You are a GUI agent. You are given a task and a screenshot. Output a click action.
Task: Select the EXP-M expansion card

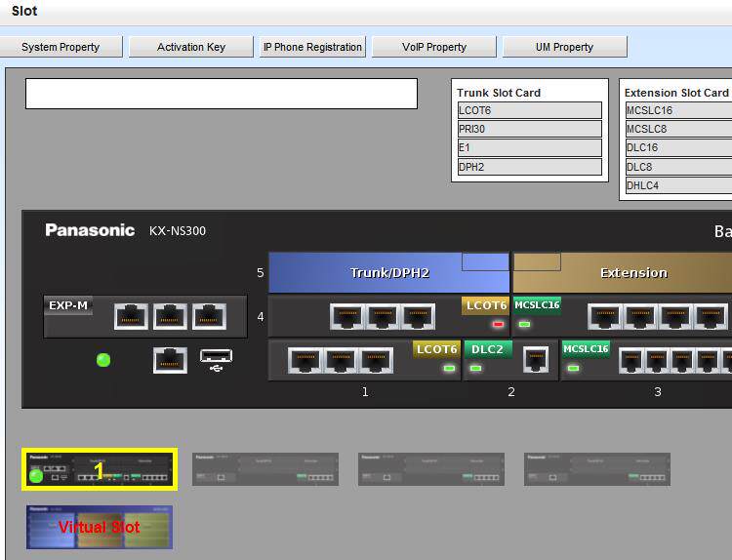(145, 316)
